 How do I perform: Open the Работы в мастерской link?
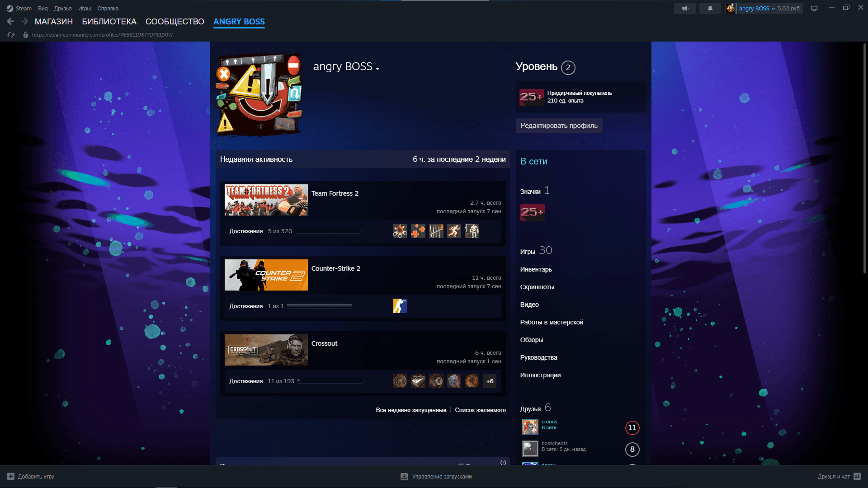[552, 322]
